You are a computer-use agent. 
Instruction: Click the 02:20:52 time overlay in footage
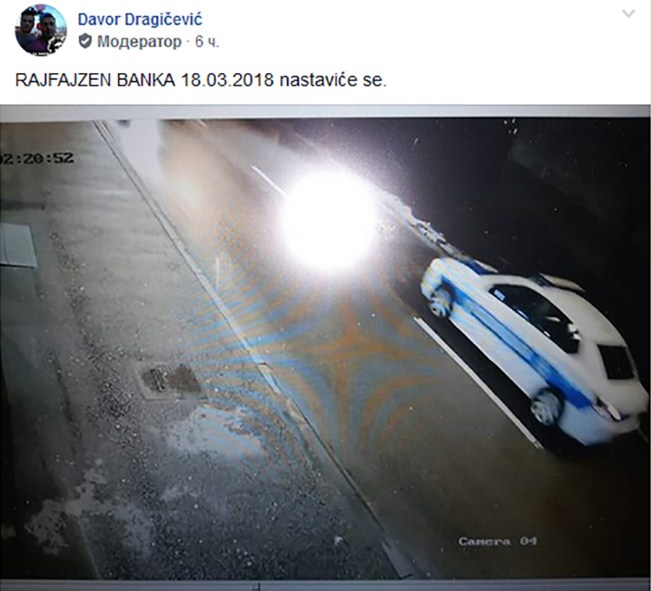coord(37,158)
